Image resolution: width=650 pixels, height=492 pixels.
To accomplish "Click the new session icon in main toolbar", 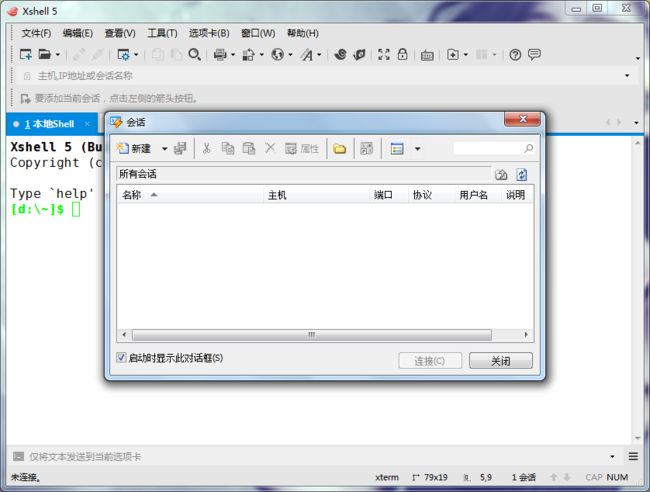I will [x=26, y=54].
